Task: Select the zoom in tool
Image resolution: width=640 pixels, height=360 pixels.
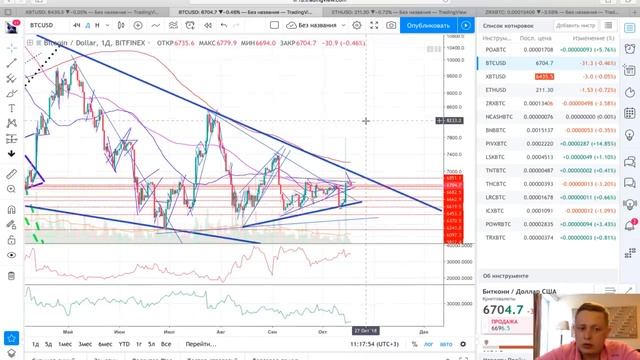Action: pyautogui.click(x=11, y=189)
